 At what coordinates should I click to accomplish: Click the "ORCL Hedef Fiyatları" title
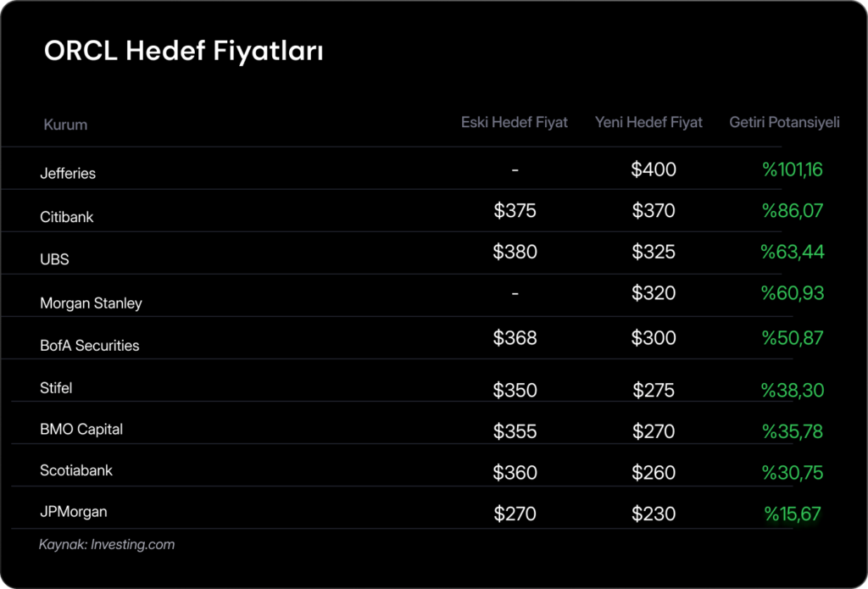point(184,52)
